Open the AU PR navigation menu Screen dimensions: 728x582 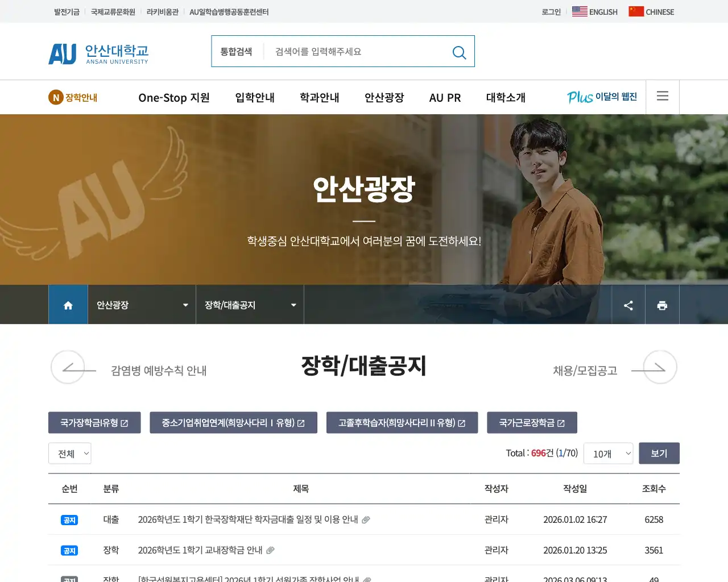(x=445, y=97)
